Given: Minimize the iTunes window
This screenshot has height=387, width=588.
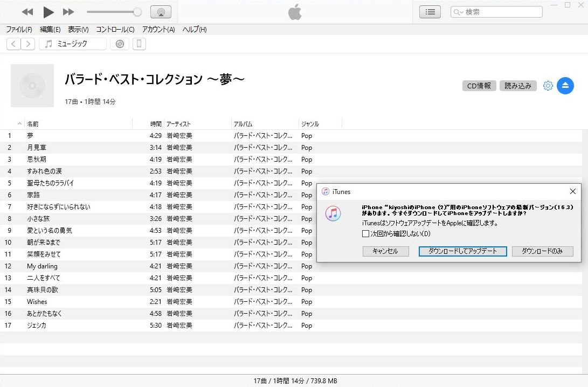Looking at the screenshot, I should click(x=554, y=5).
